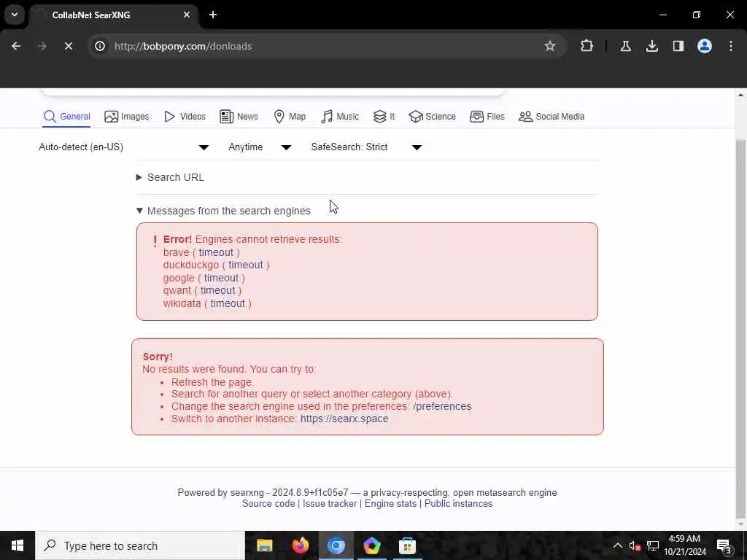Open Chrome from the taskbar
The image size is (747, 560).
336,545
